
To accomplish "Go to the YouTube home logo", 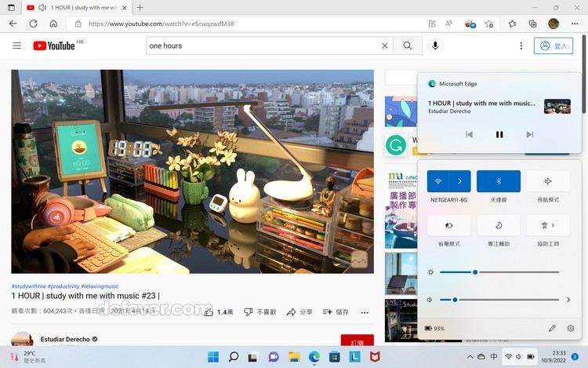I will pos(54,46).
